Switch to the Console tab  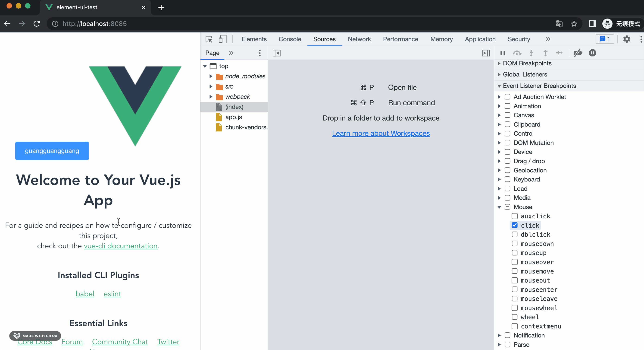click(x=290, y=39)
